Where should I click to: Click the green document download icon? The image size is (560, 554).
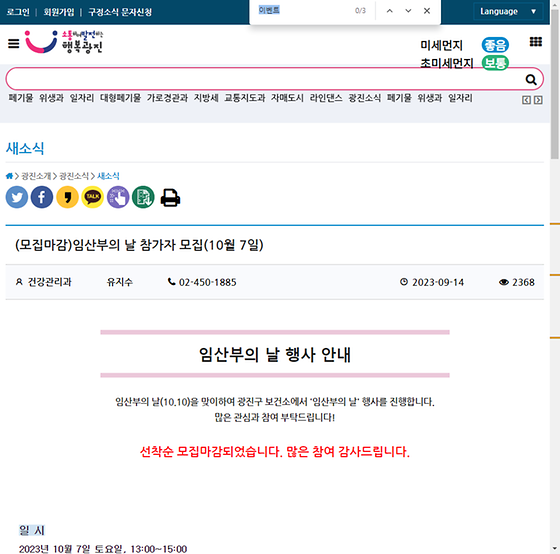(143, 197)
